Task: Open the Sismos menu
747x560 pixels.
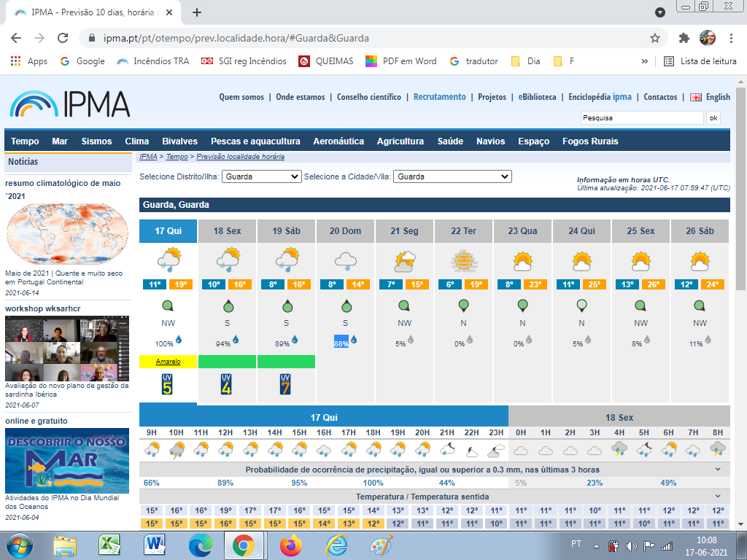Action: 97,141
